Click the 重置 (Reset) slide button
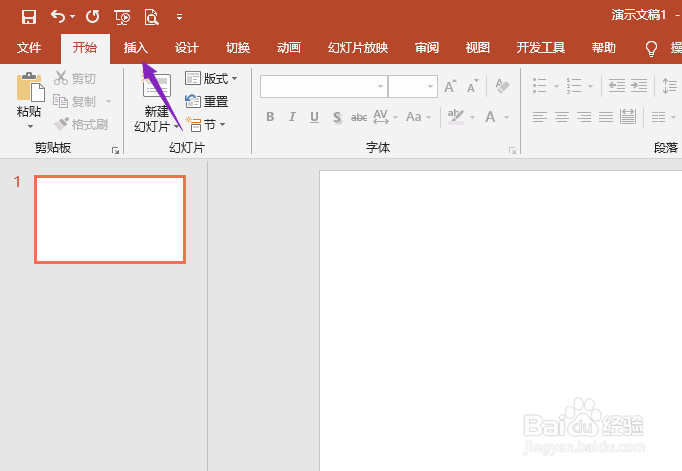Viewport: 682px width, 471px height. 206,101
